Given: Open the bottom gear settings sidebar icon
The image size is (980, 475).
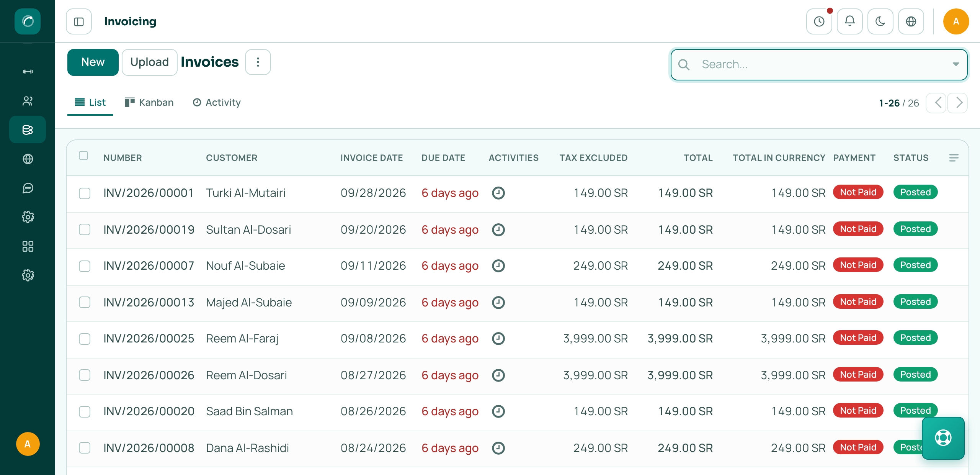Looking at the screenshot, I should [28, 275].
